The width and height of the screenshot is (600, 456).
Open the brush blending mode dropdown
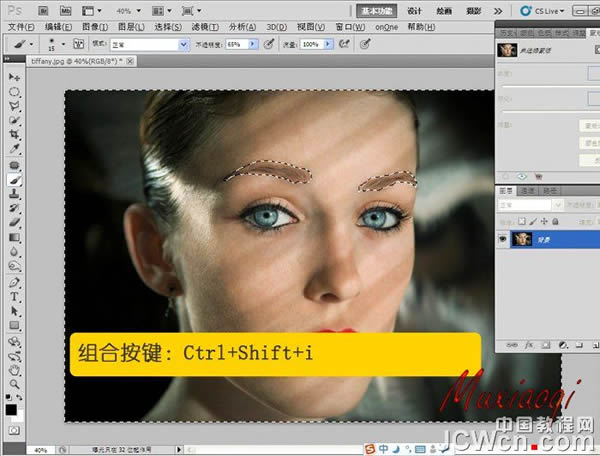click(x=183, y=45)
